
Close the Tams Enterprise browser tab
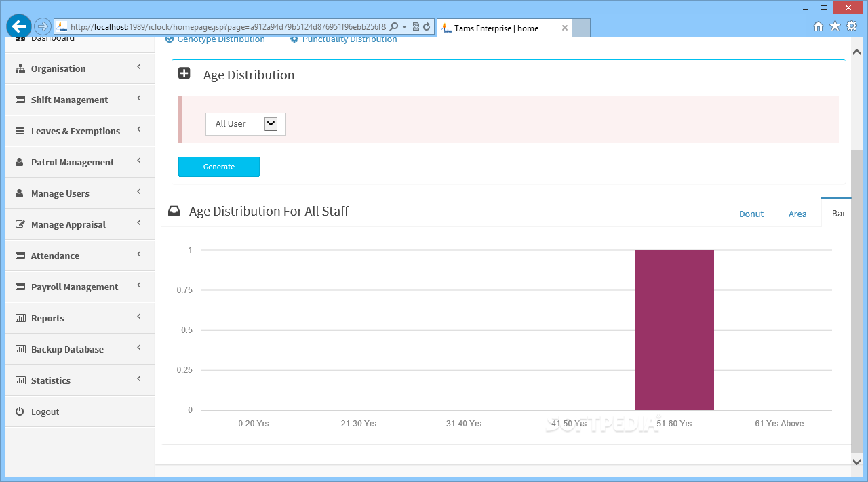point(564,28)
